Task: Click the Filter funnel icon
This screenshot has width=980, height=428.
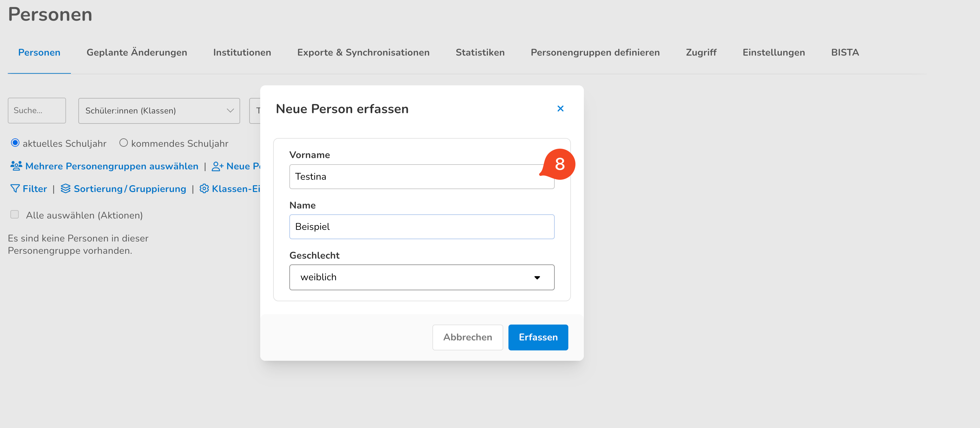Action: point(15,188)
